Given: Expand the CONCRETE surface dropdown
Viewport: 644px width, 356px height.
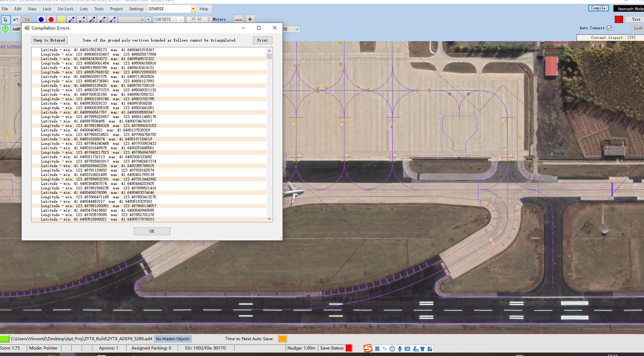Looking at the screenshot, I should pyautogui.click(x=181, y=20).
